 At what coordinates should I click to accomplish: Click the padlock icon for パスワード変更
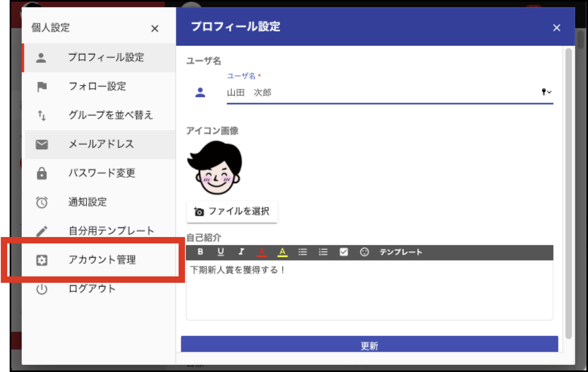tap(42, 173)
